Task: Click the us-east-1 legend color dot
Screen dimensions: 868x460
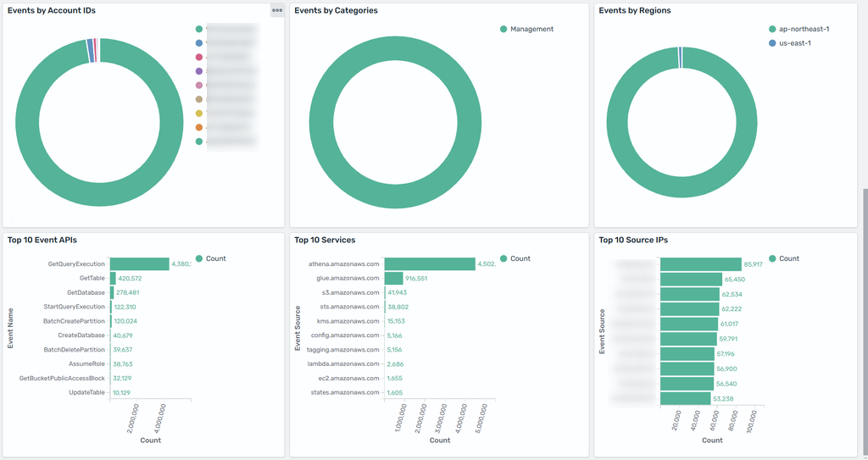Action: (772, 43)
